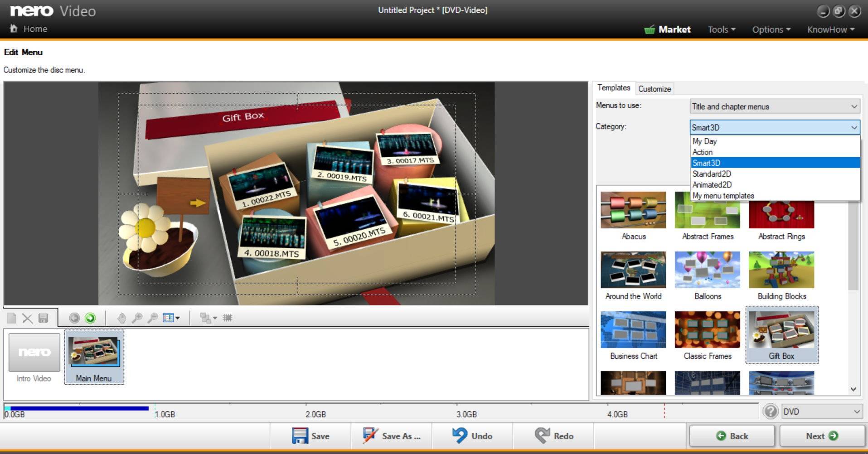
Task: Select Animated2D in the category list
Action: pyautogui.click(x=712, y=185)
